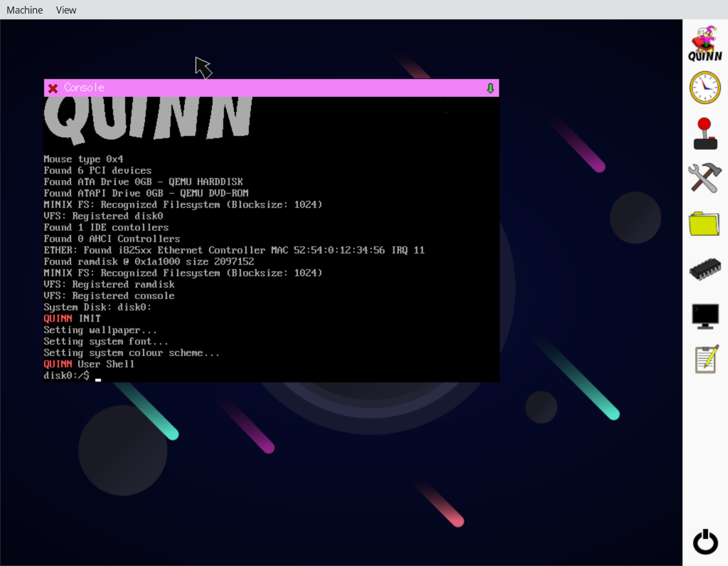Open the clock application icon

coord(705,87)
